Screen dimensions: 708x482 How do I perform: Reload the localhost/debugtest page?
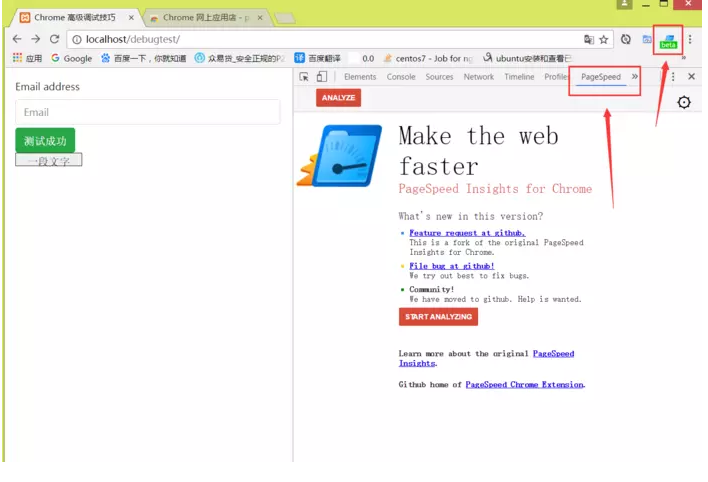click(55, 39)
